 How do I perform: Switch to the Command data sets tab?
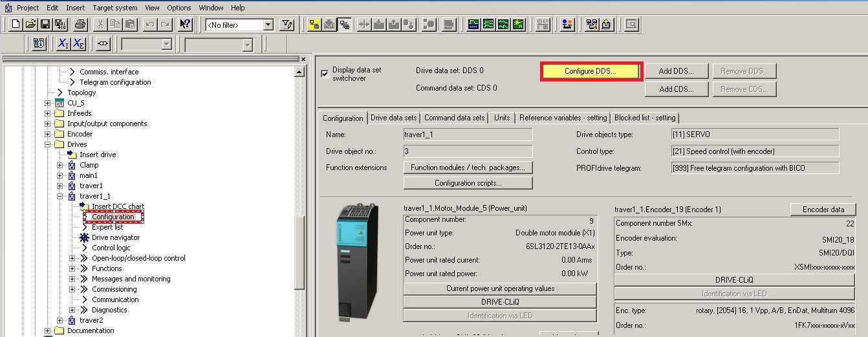point(454,118)
